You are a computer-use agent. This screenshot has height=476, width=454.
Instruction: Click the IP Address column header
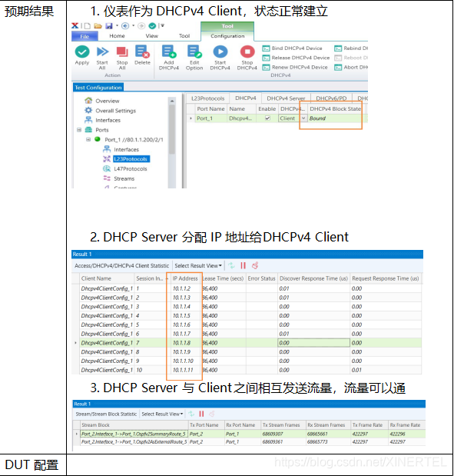[x=185, y=278]
